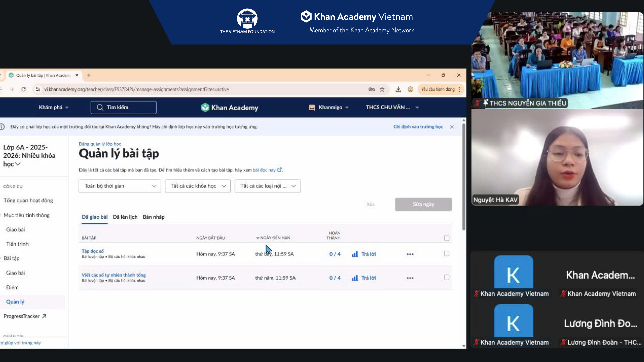Expand the Tất cả các khóa học dropdown
The width and height of the screenshot is (644, 362).
point(198,186)
